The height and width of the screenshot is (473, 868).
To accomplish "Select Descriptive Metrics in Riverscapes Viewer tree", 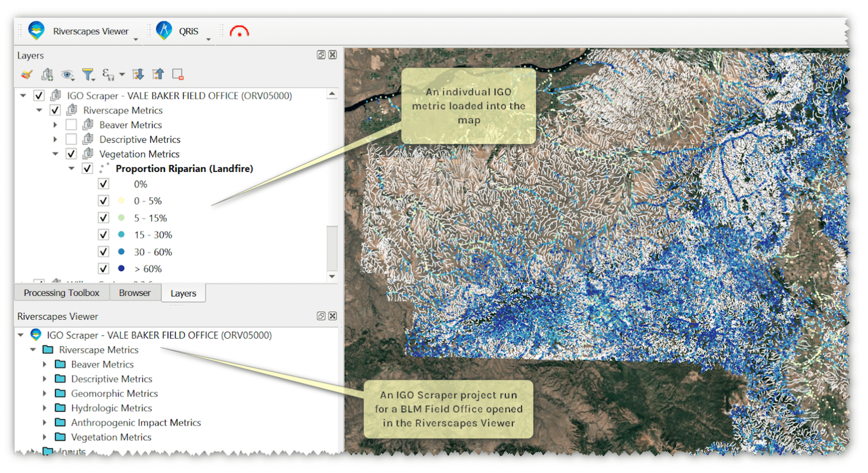I will [112, 379].
